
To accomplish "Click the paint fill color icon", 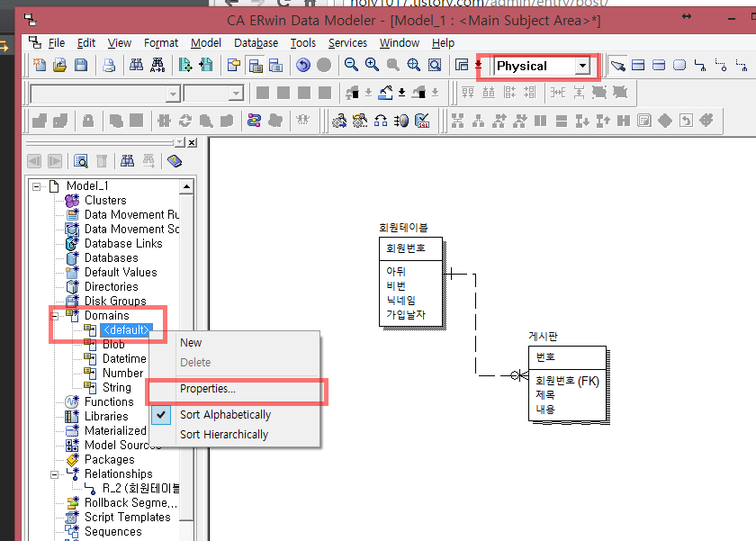I will click(x=385, y=92).
